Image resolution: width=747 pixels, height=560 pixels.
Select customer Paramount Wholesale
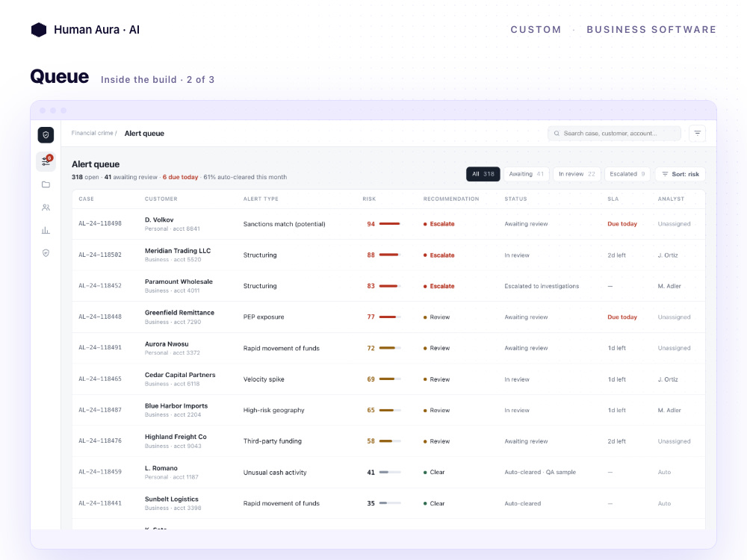click(179, 282)
